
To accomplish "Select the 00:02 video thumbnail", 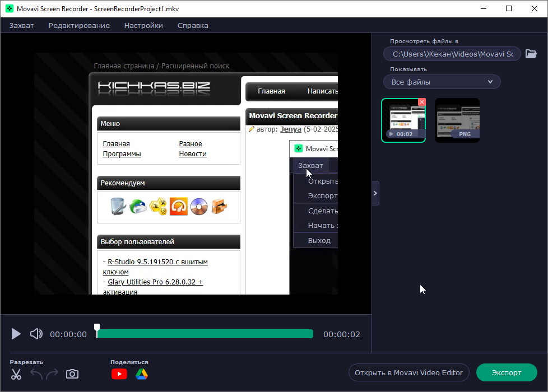I will pos(403,120).
